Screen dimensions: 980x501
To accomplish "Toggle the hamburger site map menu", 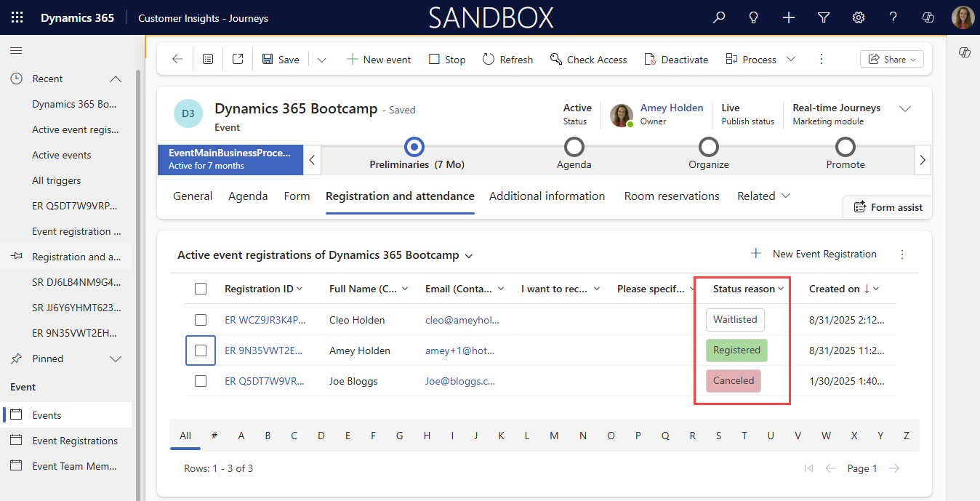I will 16,50.
